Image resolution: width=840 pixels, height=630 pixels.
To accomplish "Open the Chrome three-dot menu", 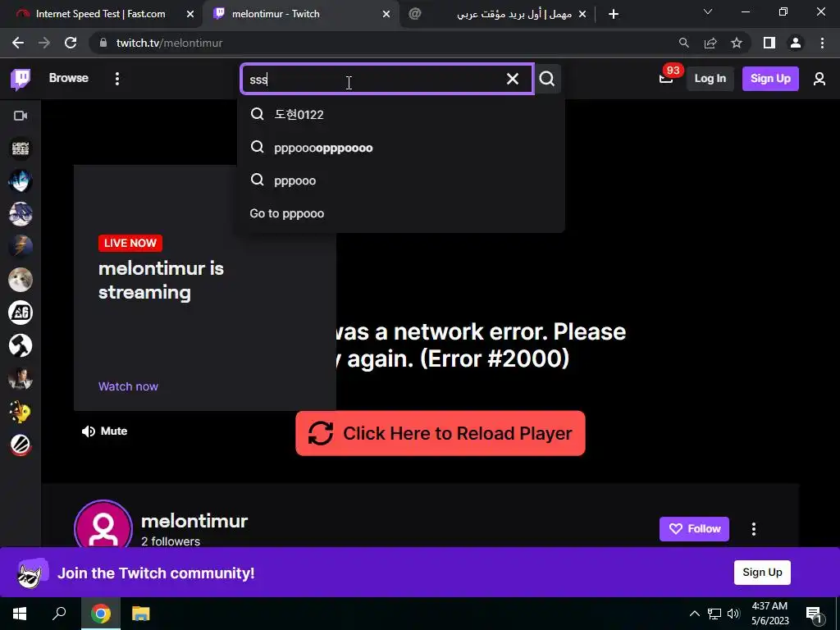I will 822,43.
